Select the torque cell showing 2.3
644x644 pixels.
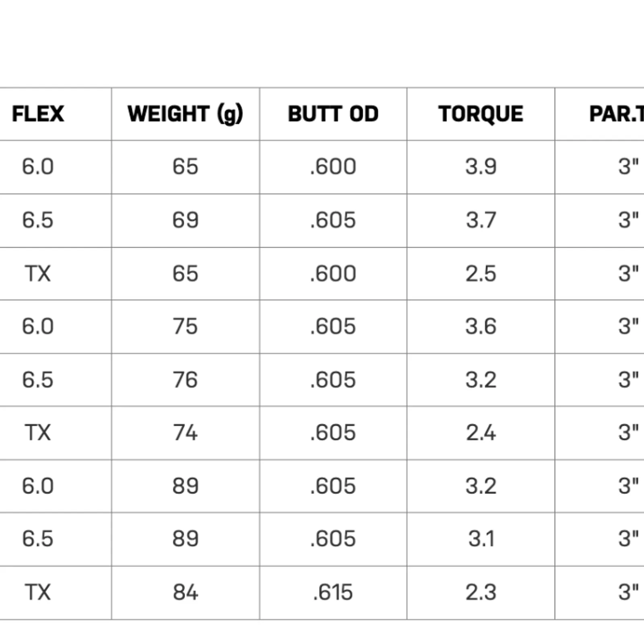point(481,592)
